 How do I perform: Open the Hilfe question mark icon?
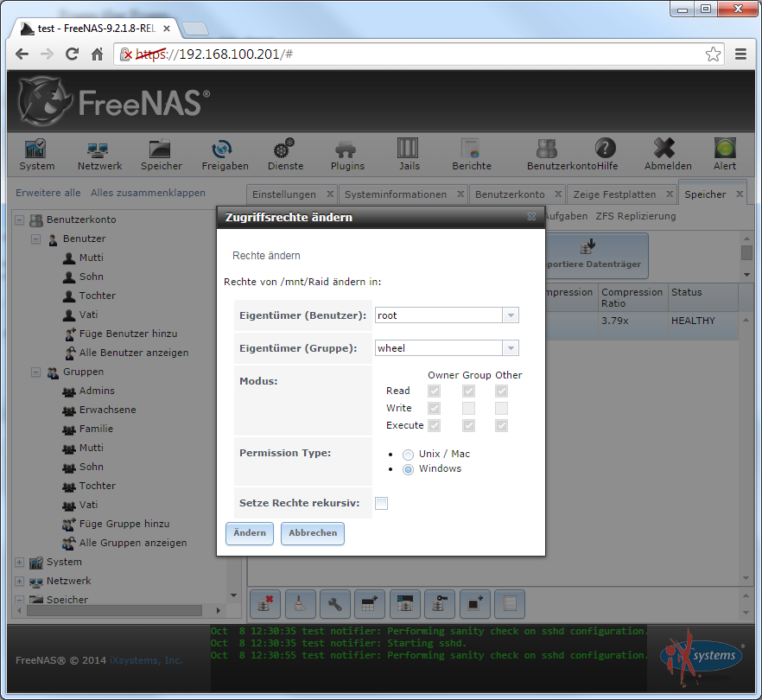point(605,149)
